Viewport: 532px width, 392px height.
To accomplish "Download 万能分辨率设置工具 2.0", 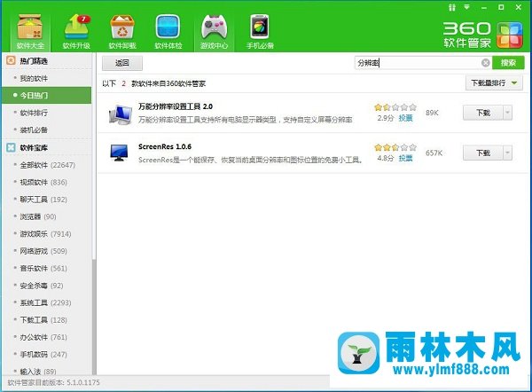I will pyautogui.click(x=483, y=113).
